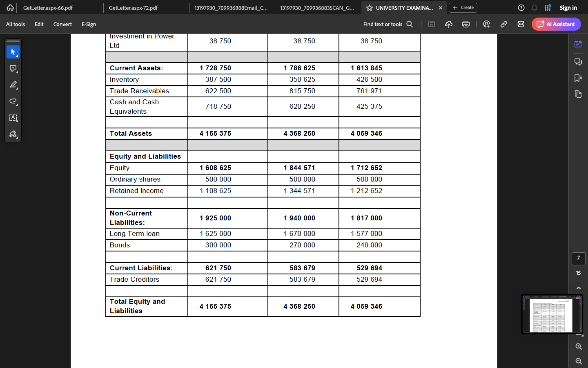Open the Adobe apps grid
Image resolution: width=588 pixels, height=368 pixels.
[x=548, y=8]
